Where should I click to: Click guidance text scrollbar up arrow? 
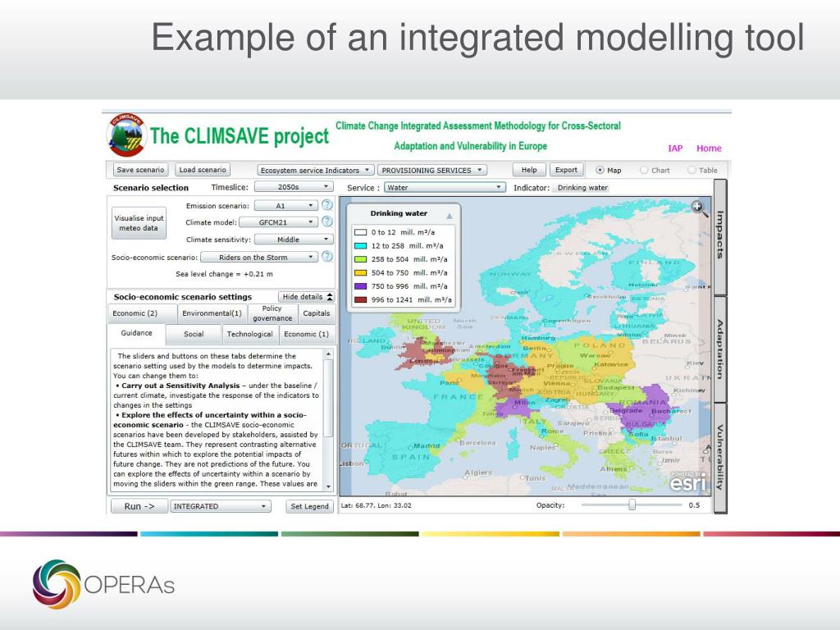tap(328, 354)
